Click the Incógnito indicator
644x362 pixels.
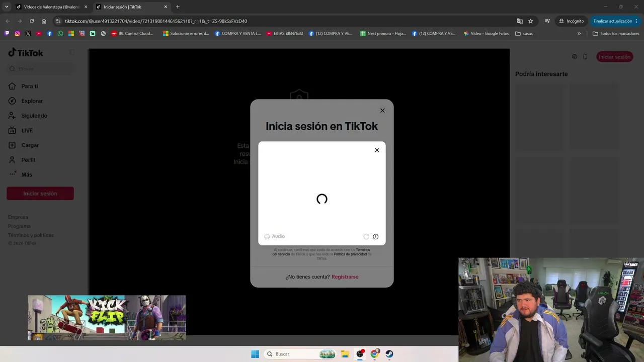click(x=572, y=21)
